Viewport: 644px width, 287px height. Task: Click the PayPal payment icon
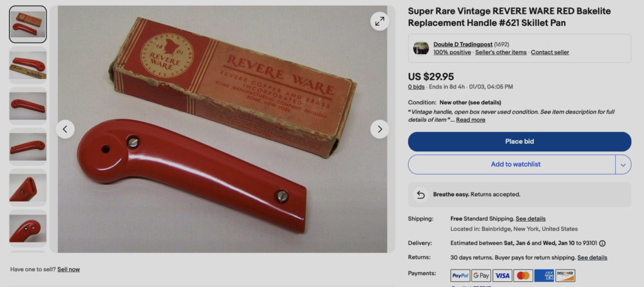pos(460,276)
